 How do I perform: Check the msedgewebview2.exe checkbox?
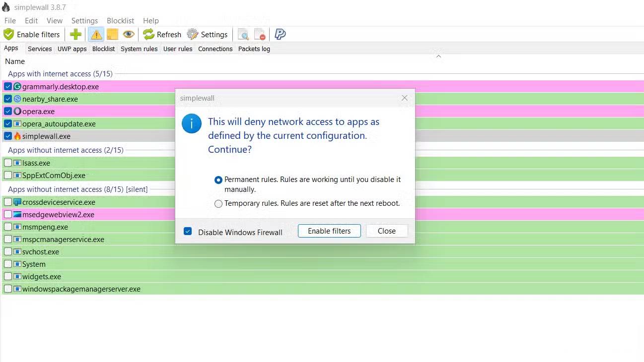[8, 214]
